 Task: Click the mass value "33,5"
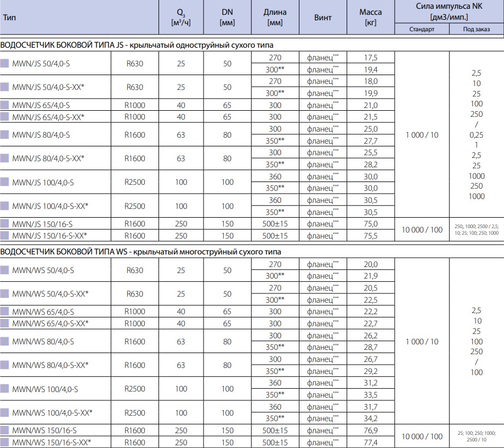coord(371,395)
